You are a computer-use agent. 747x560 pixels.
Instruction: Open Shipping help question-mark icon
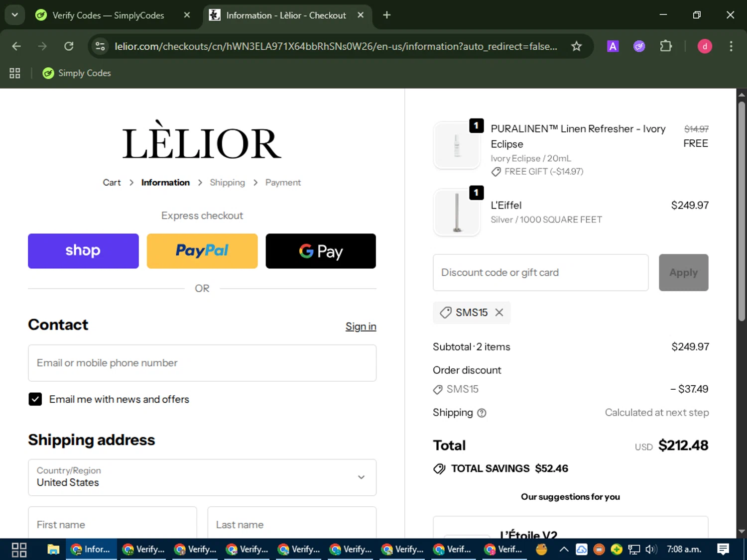point(482,413)
